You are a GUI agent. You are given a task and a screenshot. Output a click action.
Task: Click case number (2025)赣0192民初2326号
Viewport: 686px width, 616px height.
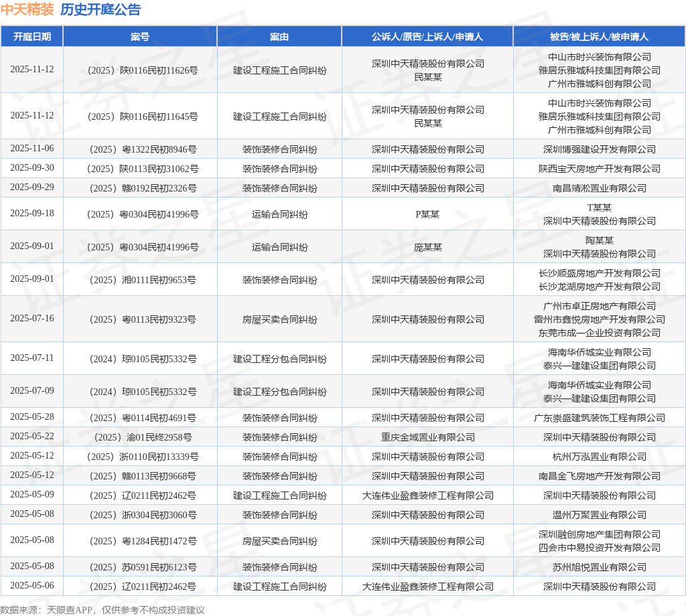[143, 188]
